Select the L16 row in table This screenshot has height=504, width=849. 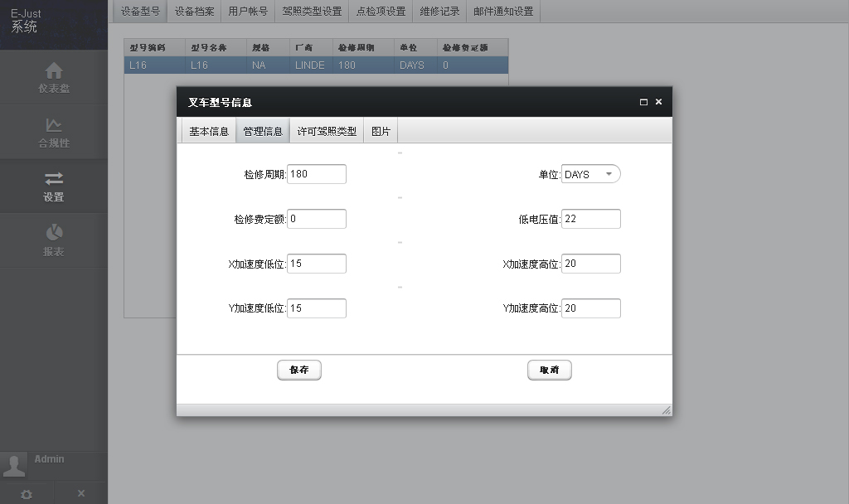(315, 65)
